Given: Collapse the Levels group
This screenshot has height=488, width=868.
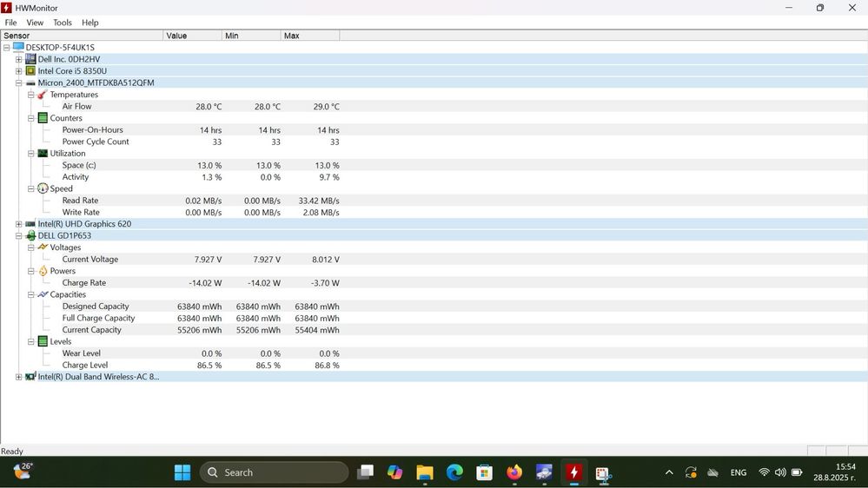Looking at the screenshot, I should 31,341.
